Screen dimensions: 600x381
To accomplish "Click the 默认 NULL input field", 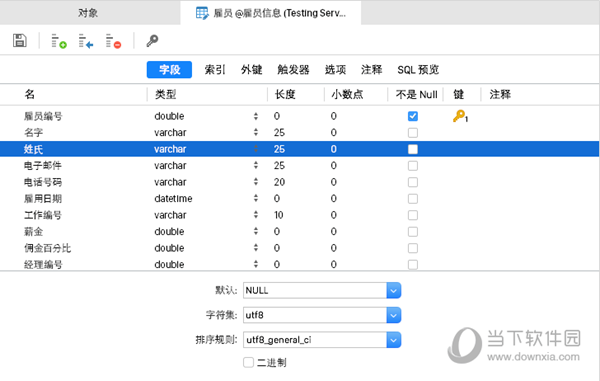I will click(x=315, y=291).
